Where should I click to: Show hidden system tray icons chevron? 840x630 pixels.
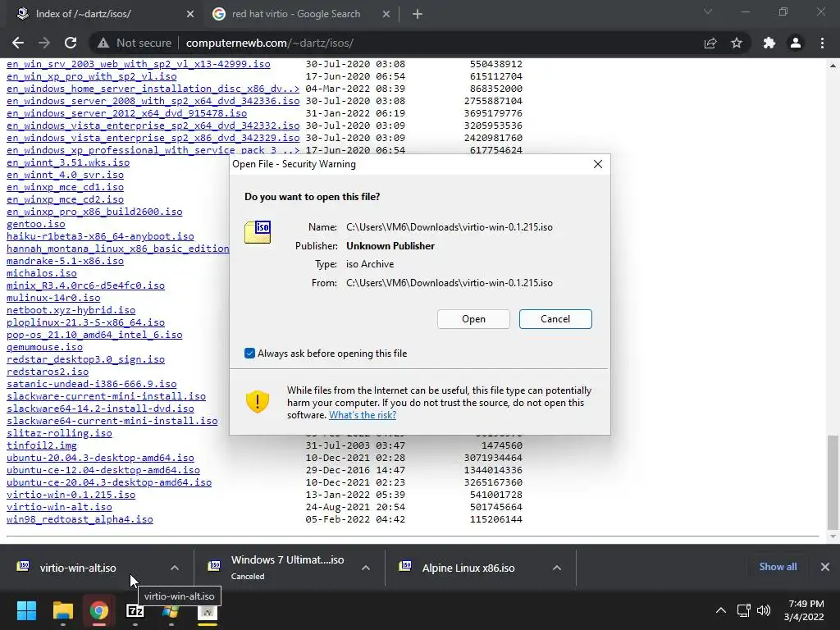tap(721, 610)
